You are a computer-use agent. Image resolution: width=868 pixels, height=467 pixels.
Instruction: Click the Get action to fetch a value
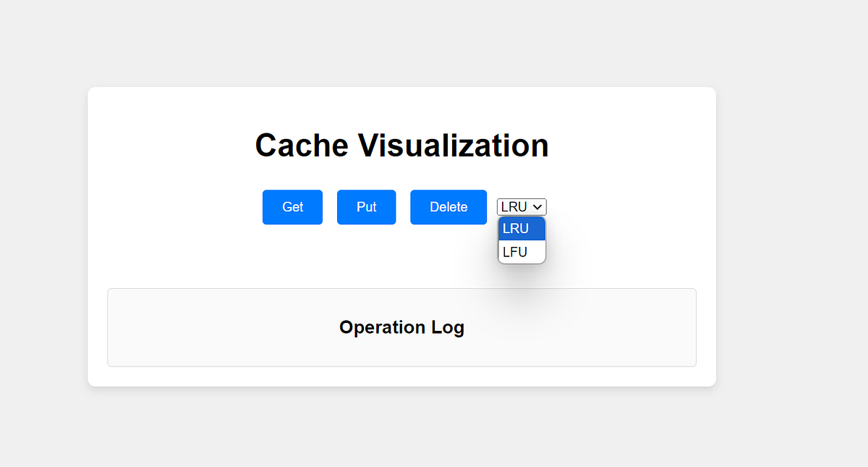[x=292, y=207]
